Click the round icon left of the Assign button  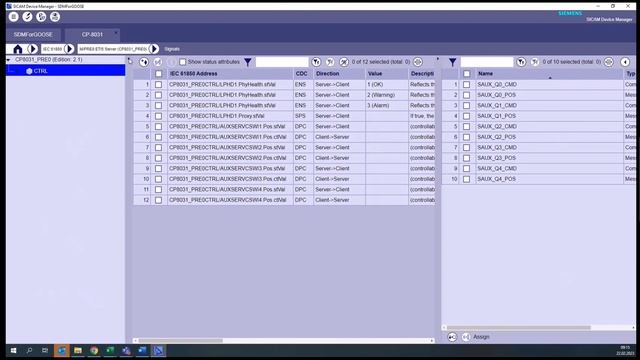coord(452,337)
